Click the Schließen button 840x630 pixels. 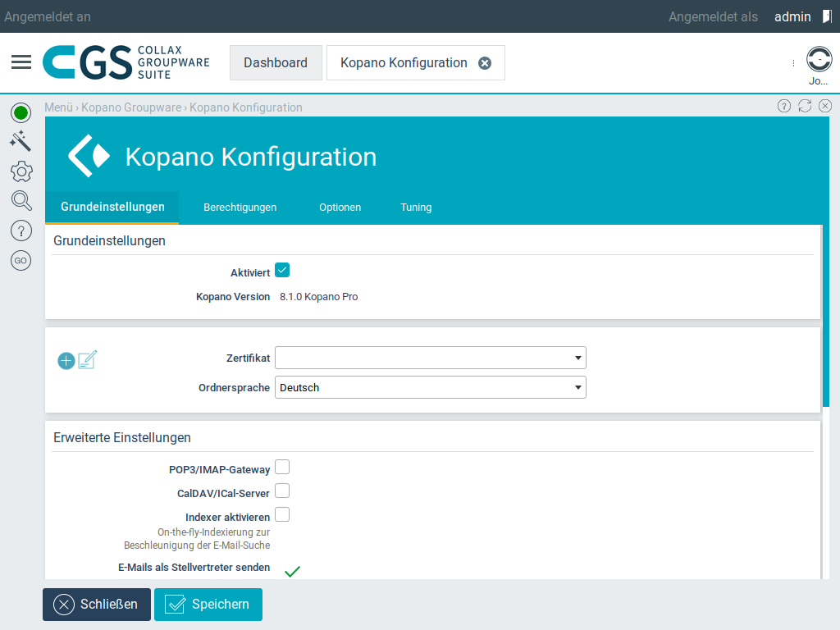(97, 605)
